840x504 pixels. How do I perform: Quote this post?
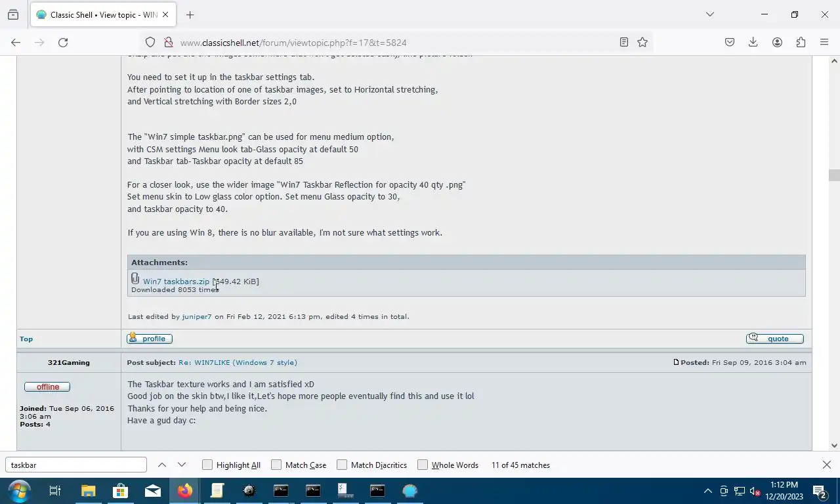click(775, 339)
